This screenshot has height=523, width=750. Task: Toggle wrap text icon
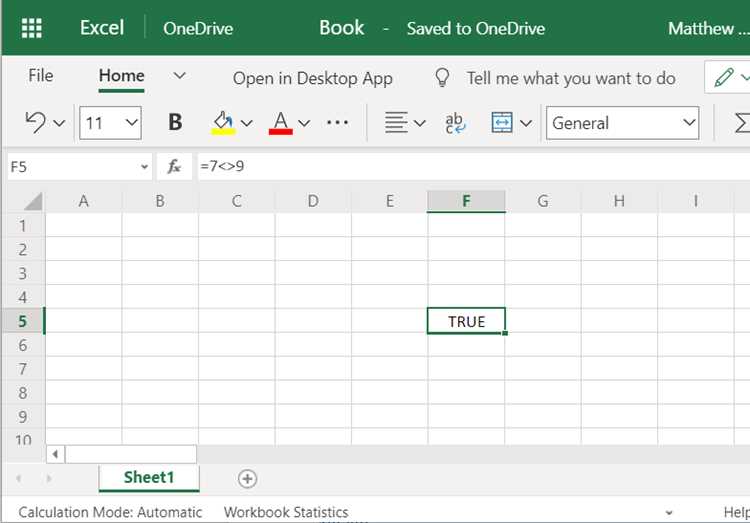(455, 123)
